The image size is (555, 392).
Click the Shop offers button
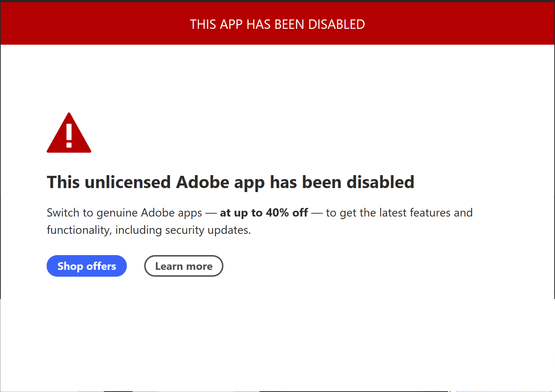(86, 266)
